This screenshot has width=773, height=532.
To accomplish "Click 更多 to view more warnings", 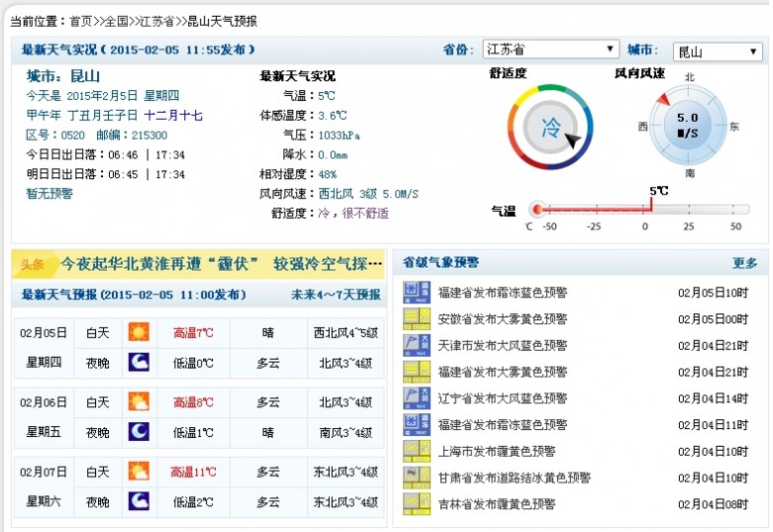I will [744, 264].
